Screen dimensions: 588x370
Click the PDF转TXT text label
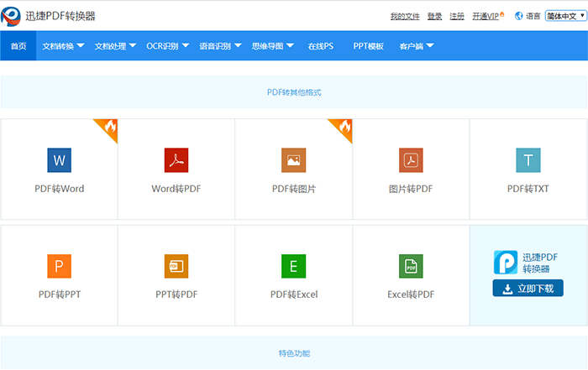(x=528, y=189)
